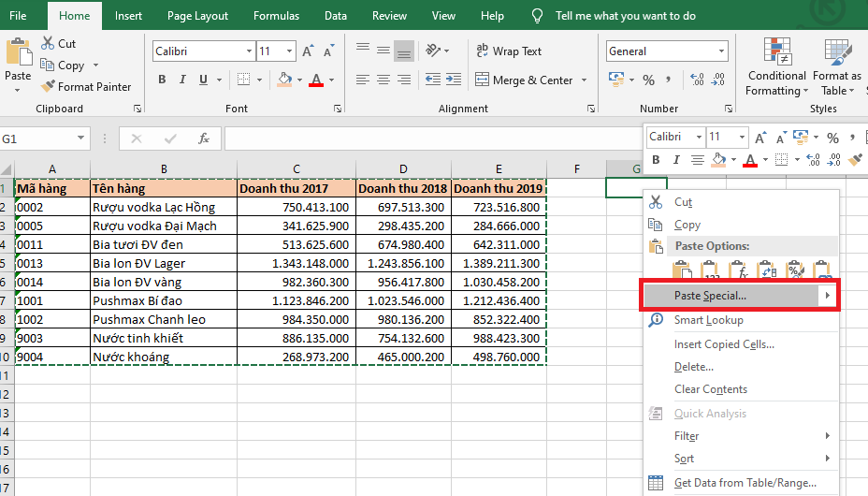Select Clear Contents in the context menu
Screen dimensions: 868x496
pos(710,389)
